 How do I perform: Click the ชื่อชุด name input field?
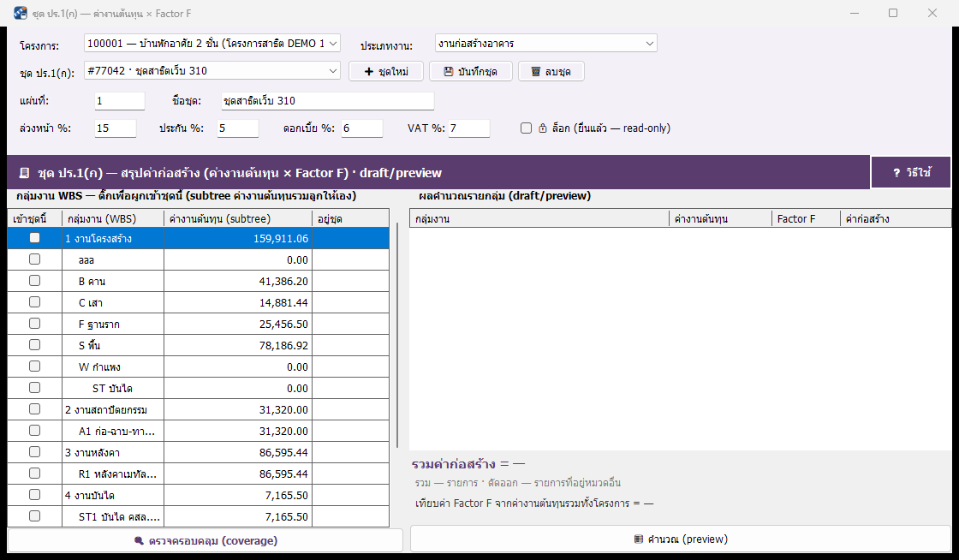tap(327, 101)
